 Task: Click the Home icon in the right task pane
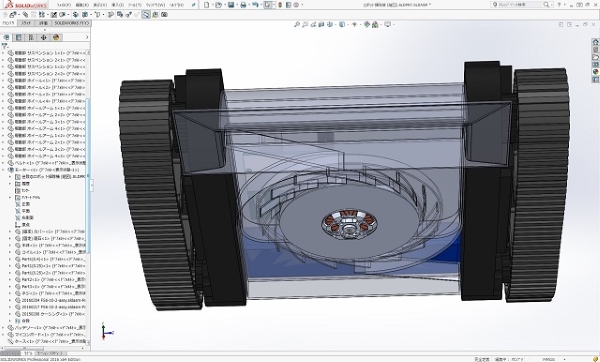click(595, 42)
